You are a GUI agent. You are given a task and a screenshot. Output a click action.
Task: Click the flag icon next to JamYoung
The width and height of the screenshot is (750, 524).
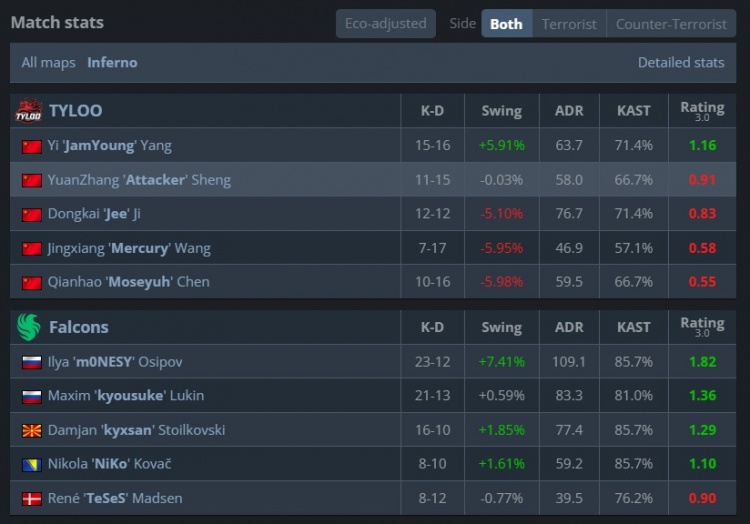[32, 146]
